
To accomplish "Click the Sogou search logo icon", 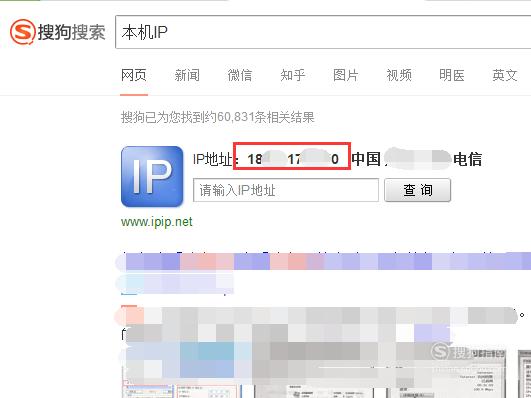I will [22, 32].
